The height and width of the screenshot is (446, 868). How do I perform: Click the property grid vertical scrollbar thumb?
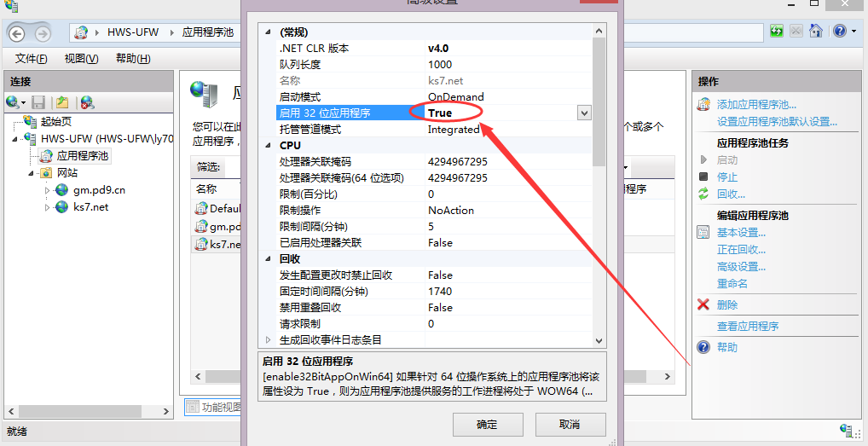599,101
